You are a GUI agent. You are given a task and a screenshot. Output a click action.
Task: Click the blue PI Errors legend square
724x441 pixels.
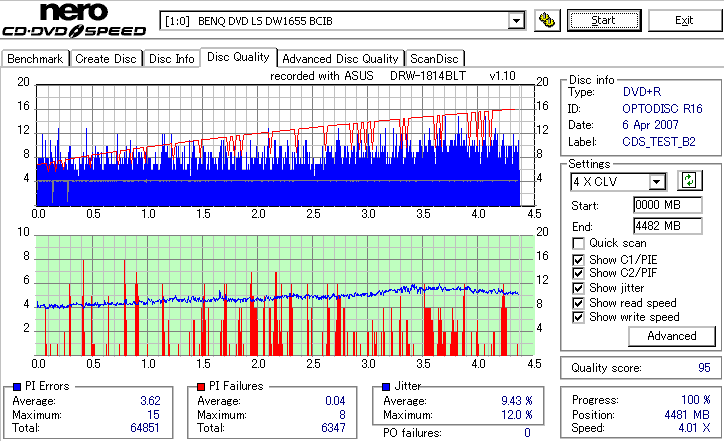click(17, 387)
